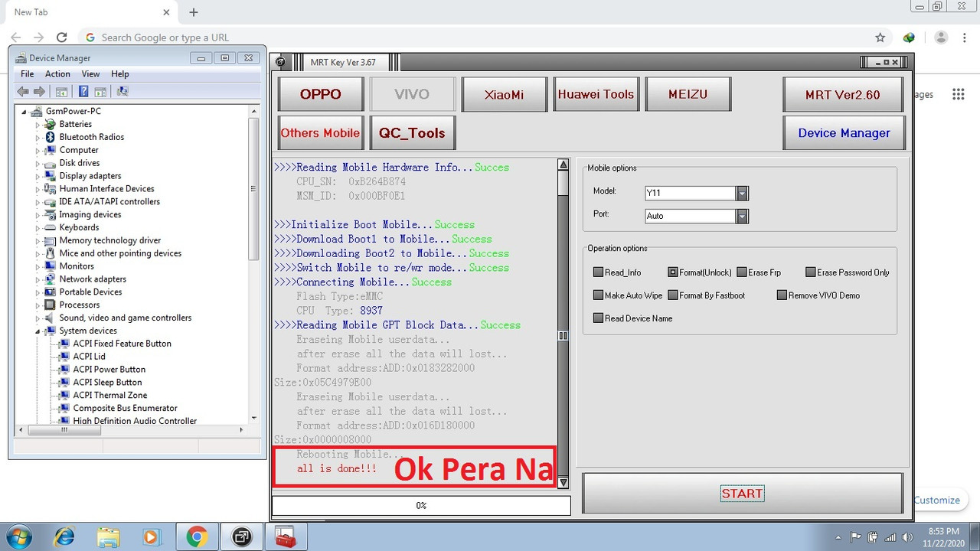
Task: Select the ACPI Power Button entry
Action: click(x=109, y=370)
